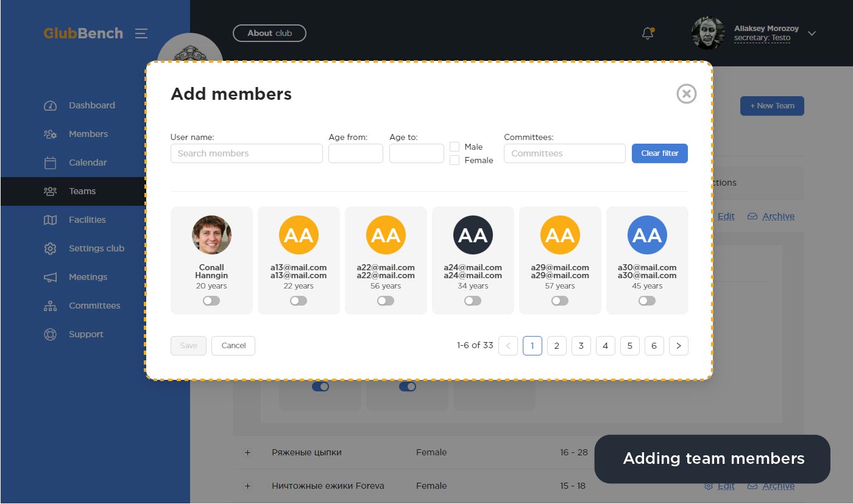Screen dimensions: 853x504
Task: Expand the Ряженые цыпки team row
Action: 247,452
